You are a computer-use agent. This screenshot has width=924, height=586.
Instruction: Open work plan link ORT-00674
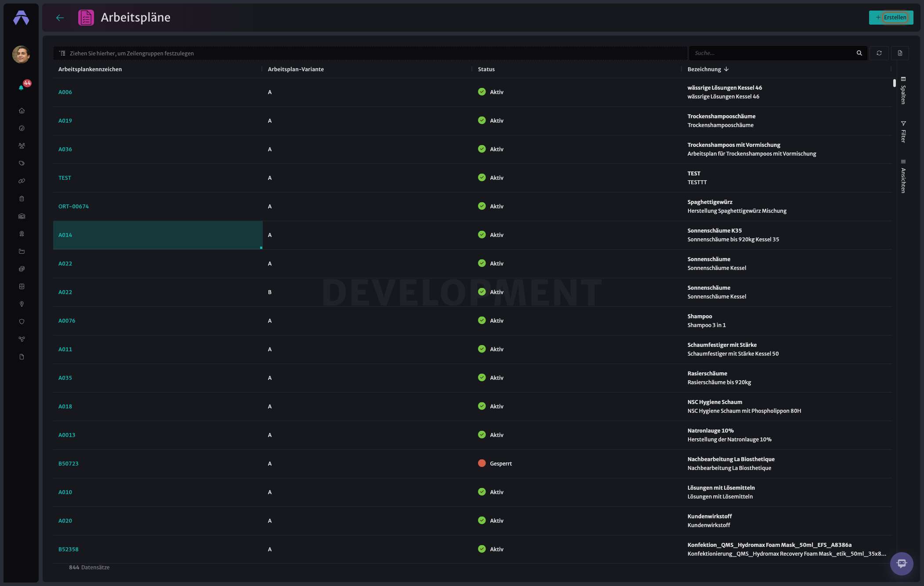[x=73, y=207]
